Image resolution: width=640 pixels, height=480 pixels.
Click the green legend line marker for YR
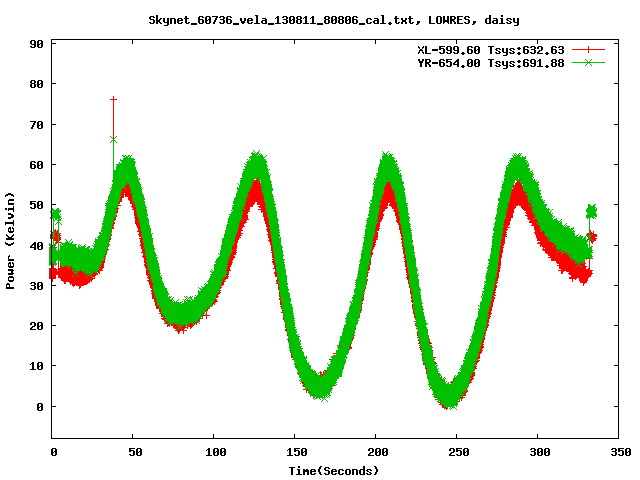[x=588, y=62]
